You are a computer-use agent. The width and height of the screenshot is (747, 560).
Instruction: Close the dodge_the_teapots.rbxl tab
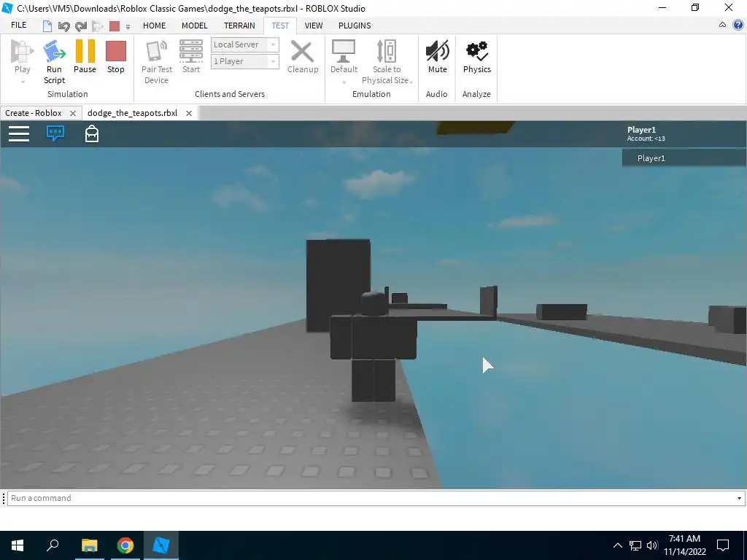pos(189,113)
